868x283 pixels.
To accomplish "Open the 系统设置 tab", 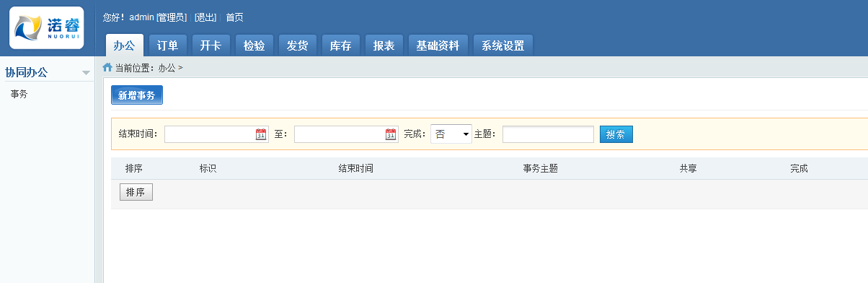I will (503, 45).
